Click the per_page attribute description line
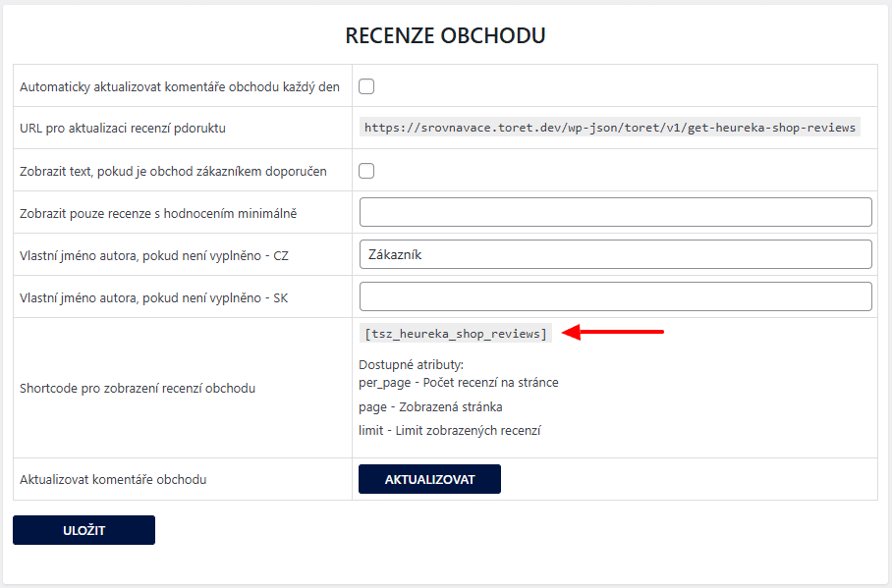The height and width of the screenshot is (588, 892). [459, 383]
